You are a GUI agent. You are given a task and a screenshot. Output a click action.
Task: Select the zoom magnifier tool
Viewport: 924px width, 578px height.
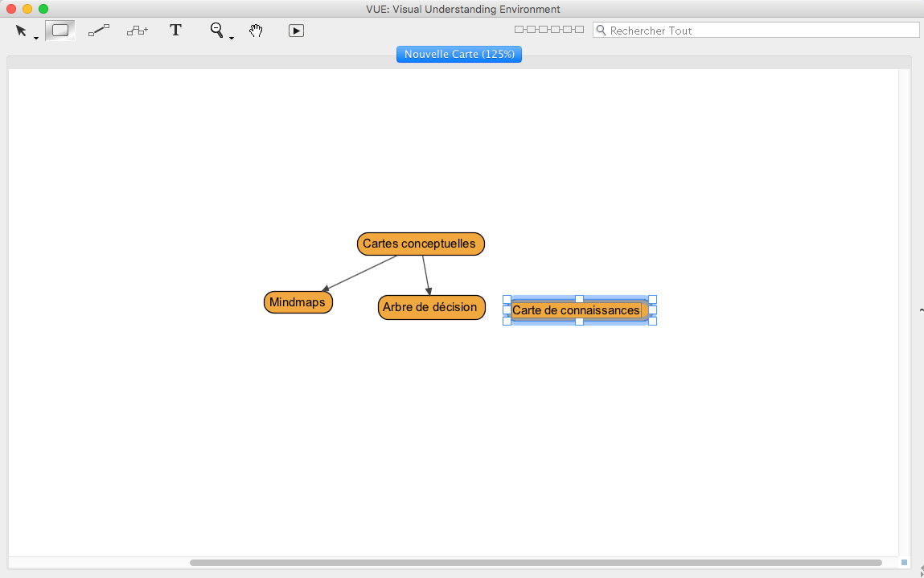216,30
